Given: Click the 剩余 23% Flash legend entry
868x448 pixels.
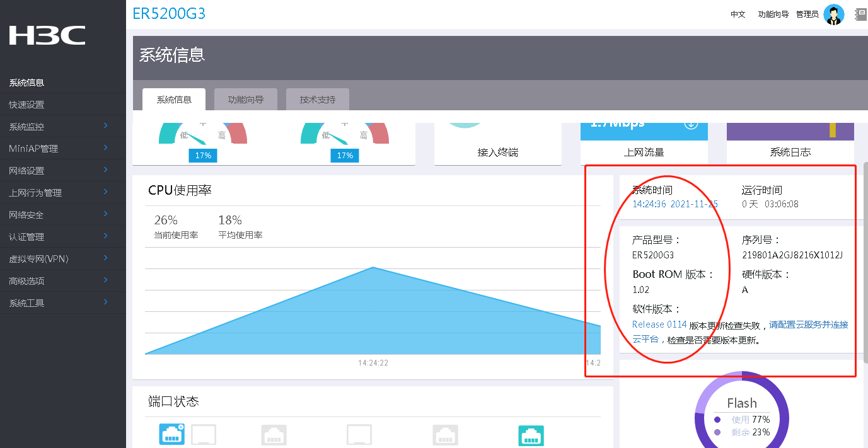Looking at the screenshot, I should (742, 432).
